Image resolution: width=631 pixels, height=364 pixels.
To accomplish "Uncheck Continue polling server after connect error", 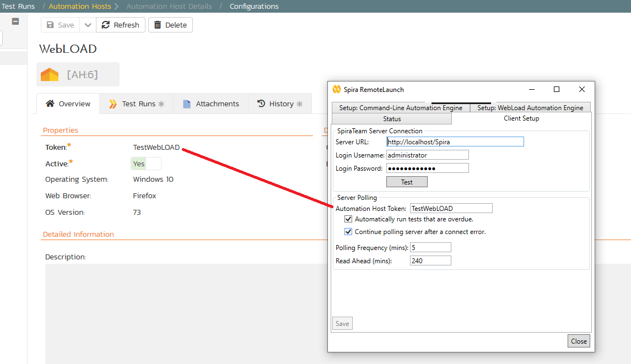I will 348,232.
